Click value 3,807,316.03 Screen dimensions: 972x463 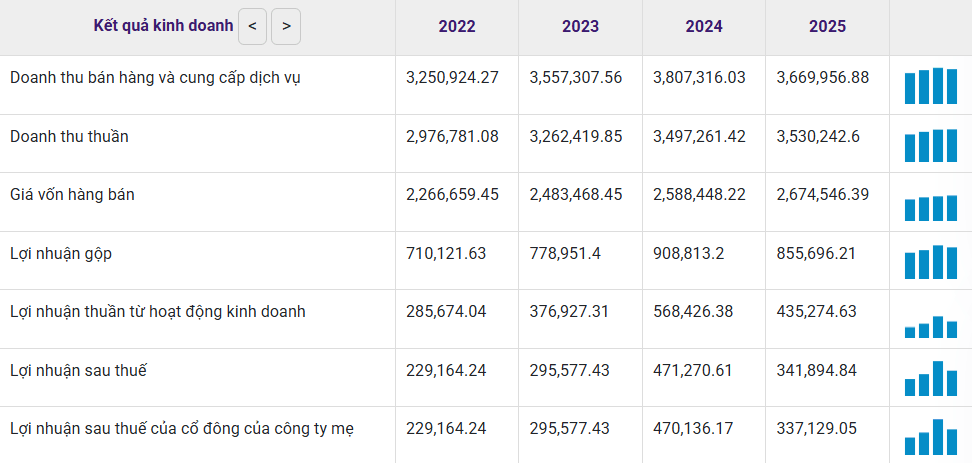699,77
